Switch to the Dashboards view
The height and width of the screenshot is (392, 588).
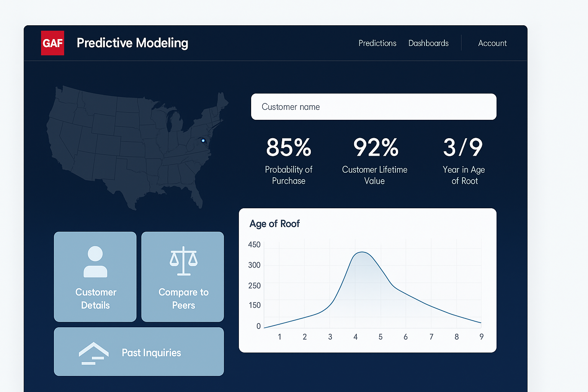click(428, 43)
